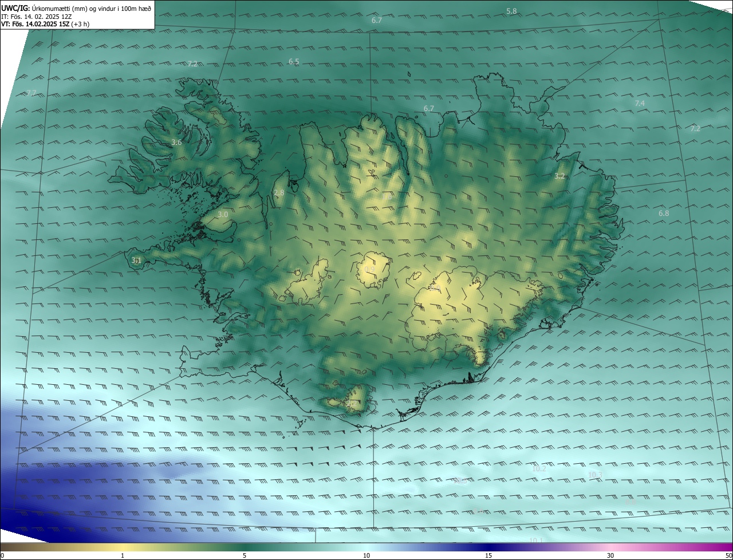Click the 7.7 value label on the map
Viewport: 733px width, 560px height.
pos(31,93)
